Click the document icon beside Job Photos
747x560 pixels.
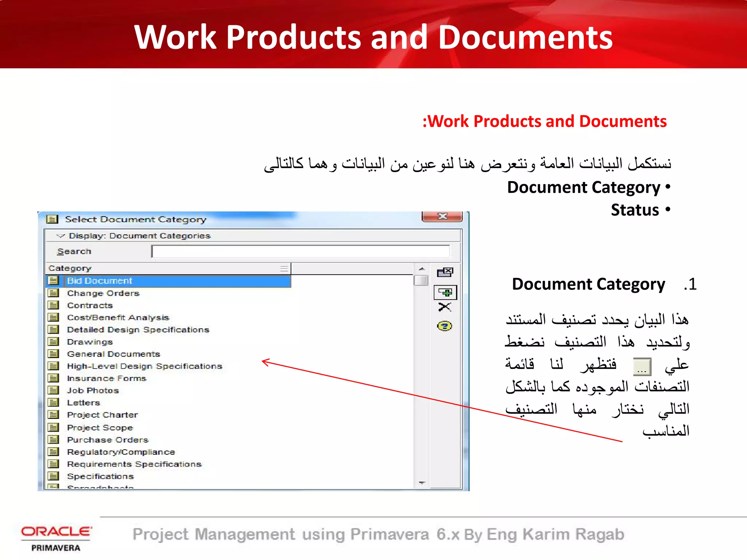[53, 390]
